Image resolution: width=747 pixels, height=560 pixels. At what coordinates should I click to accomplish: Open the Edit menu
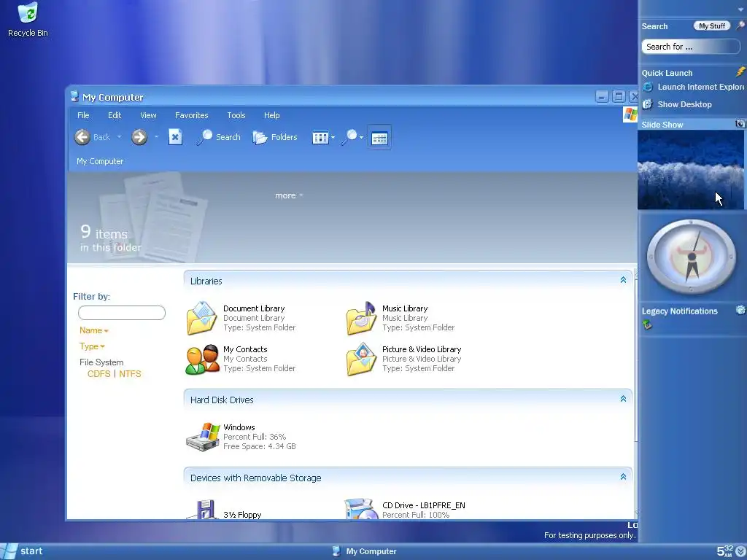pos(115,115)
